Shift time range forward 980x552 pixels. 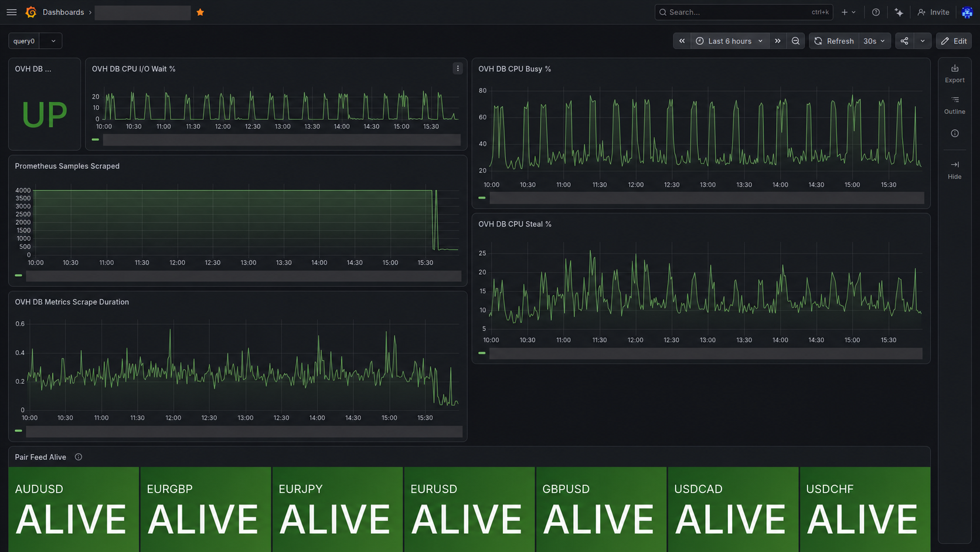tap(778, 41)
